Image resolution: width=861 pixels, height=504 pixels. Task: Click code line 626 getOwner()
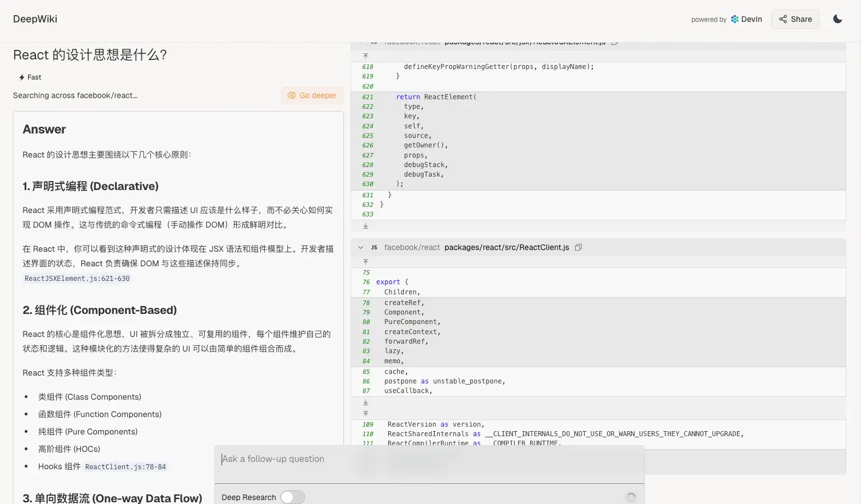pyautogui.click(x=426, y=145)
